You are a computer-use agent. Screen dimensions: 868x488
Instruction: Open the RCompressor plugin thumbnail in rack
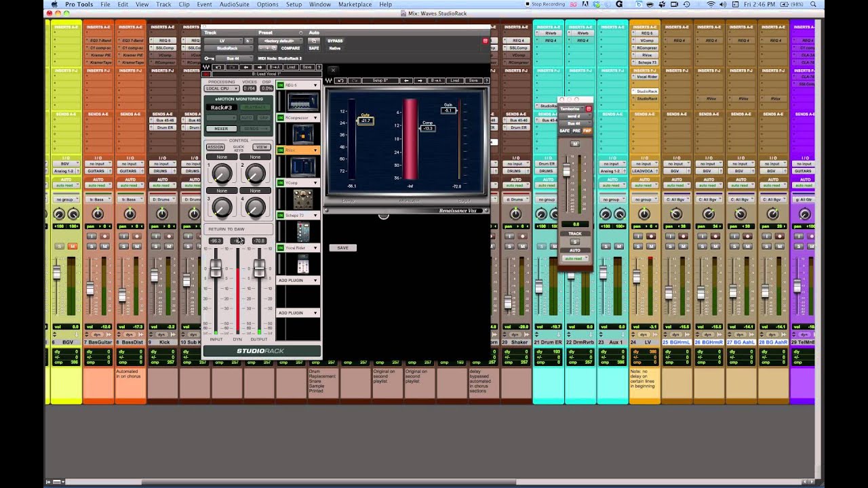(x=302, y=134)
